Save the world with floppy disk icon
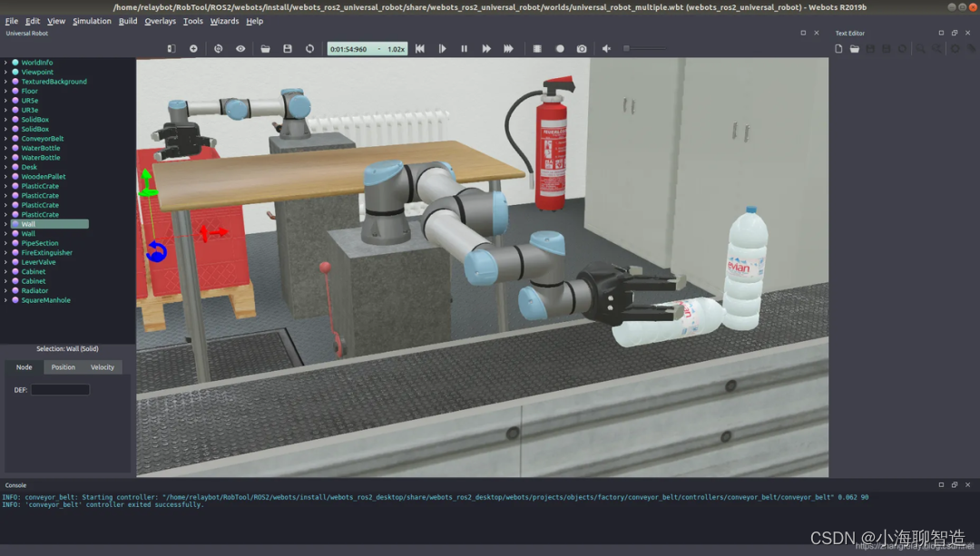This screenshot has height=556, width=980. tap(288, 49)
